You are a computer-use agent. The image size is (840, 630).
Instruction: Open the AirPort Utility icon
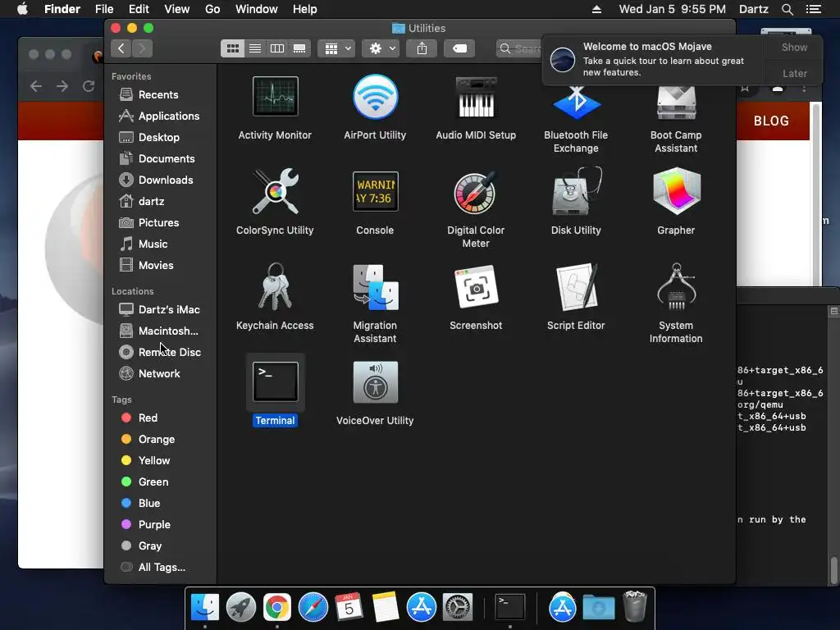click(x=375, y=97)
